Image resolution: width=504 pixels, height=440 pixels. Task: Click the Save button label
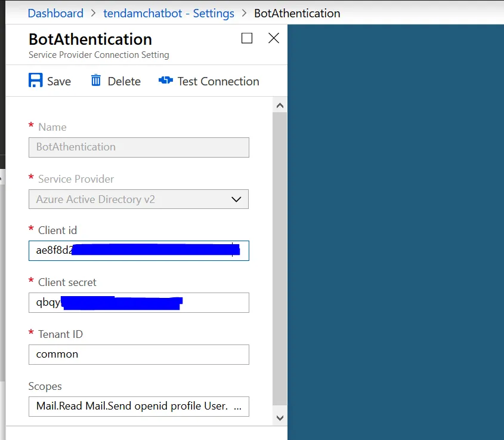tap(59, 82)
